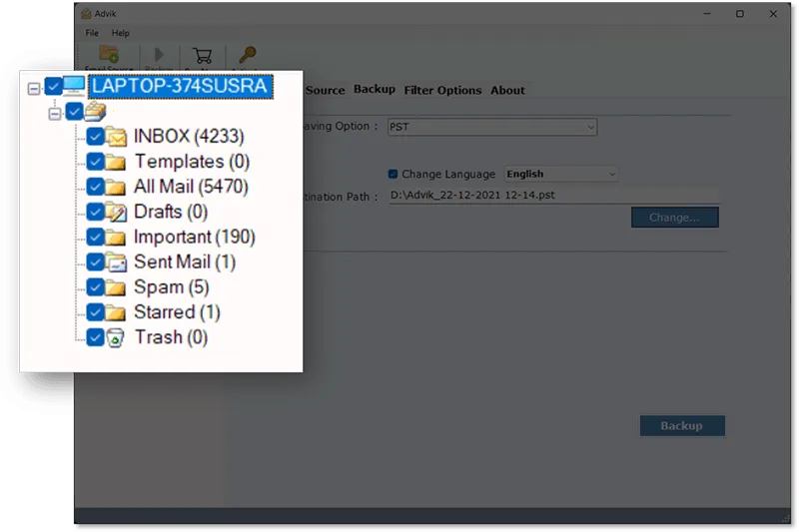
Task: Switch to the About tab
Action: (507, 90)
